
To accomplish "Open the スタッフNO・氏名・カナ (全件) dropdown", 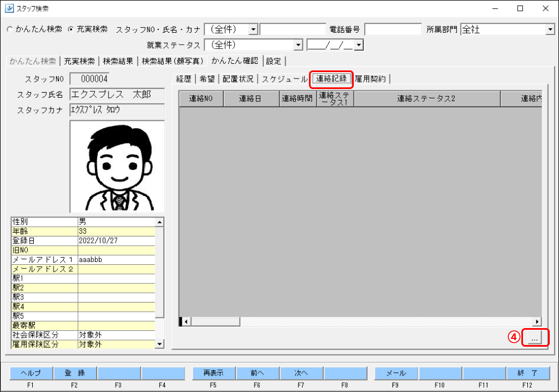I will [x=253, y=29].
